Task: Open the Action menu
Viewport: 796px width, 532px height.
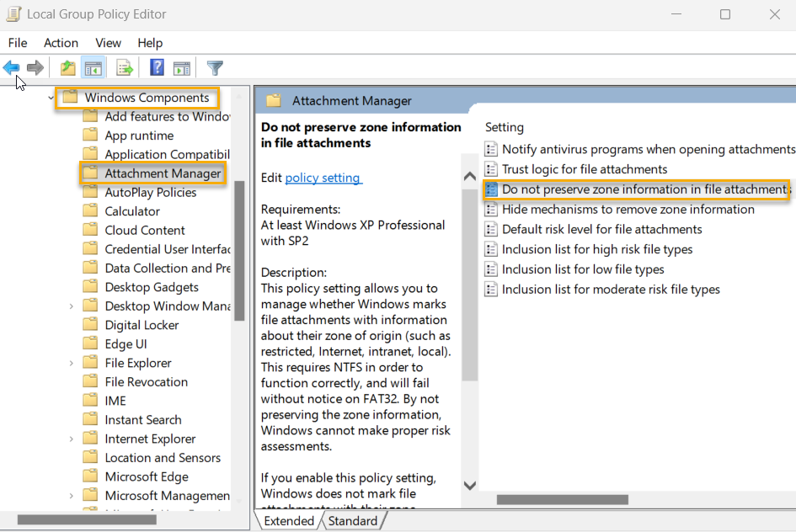Action: pos(61,42)
